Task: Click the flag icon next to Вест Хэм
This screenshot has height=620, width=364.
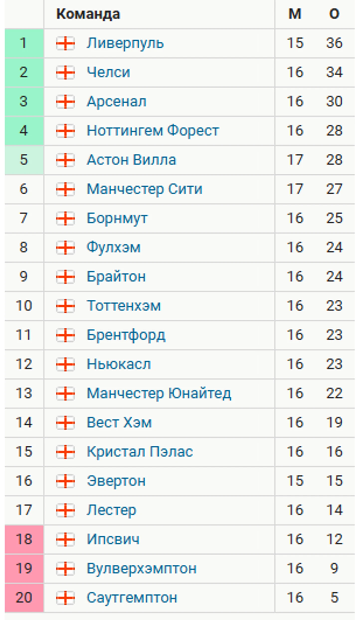Action: point(65,423)
